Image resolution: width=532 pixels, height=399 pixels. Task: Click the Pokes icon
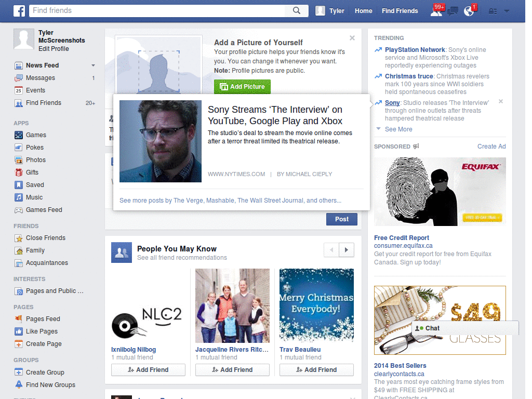(x=19, y=147)
